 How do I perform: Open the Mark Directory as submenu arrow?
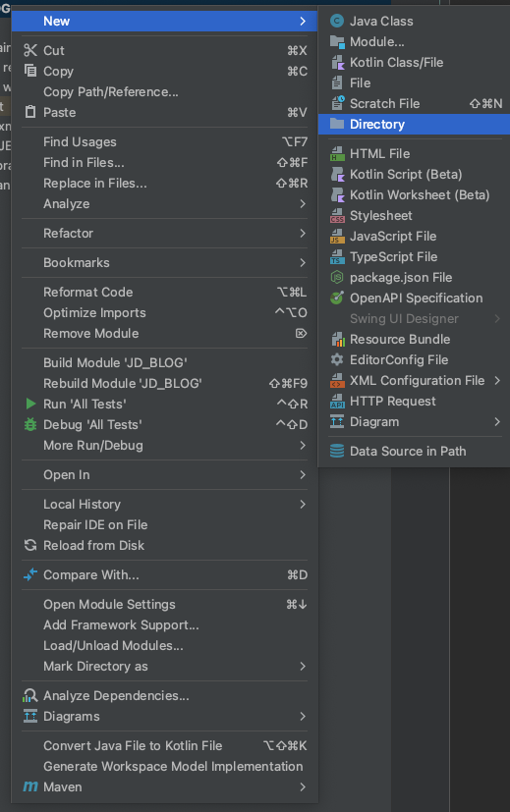[x=303, y=666]
